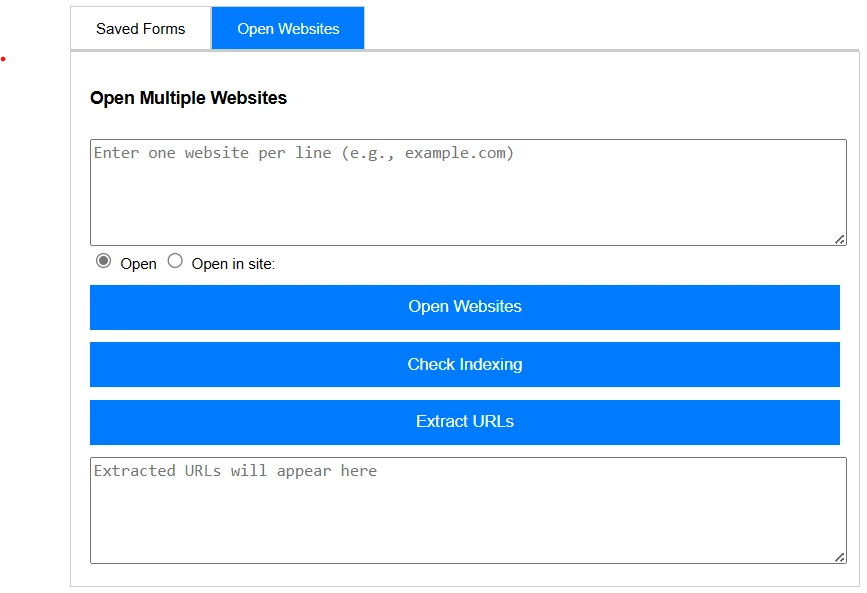Image resolution: width=867 pixels, height=593 pixels.
Task: Select the "Open" radio button
Action: click(x=104, y=261)
